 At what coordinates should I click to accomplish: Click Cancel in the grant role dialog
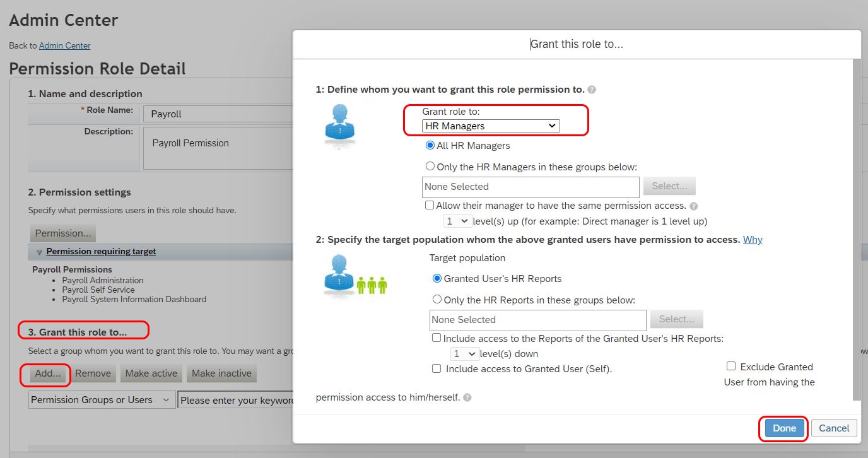pyautogui.click(x=834, y=428)
